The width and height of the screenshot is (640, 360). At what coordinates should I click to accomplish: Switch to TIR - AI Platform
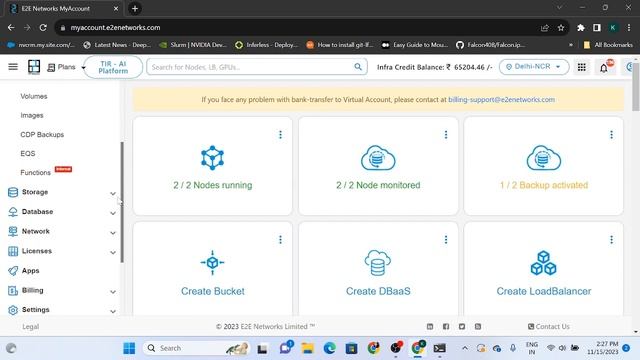point(113,67)
